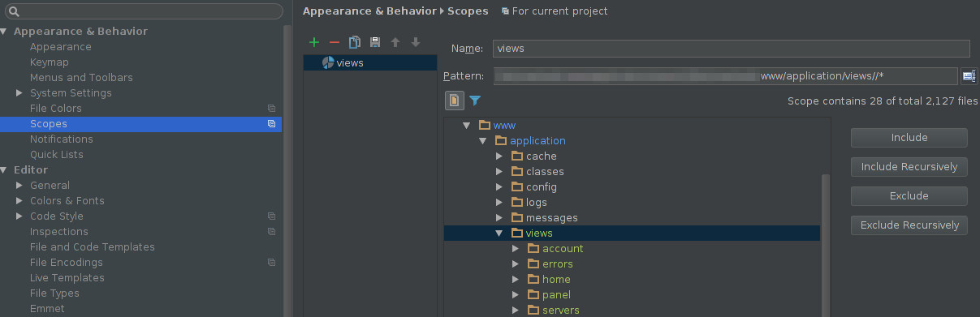Click the classes folder icon
Screen dimensions: 980x317
point(517,171)
